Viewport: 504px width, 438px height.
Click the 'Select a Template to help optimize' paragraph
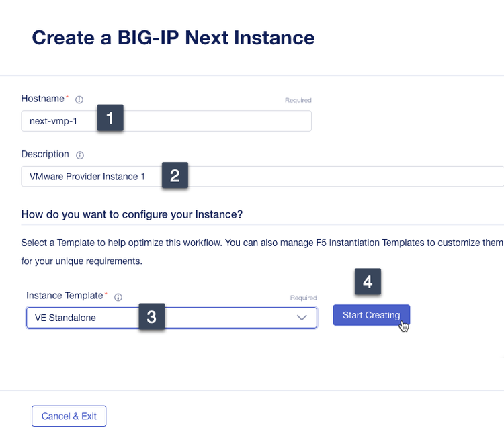(262, 252)
